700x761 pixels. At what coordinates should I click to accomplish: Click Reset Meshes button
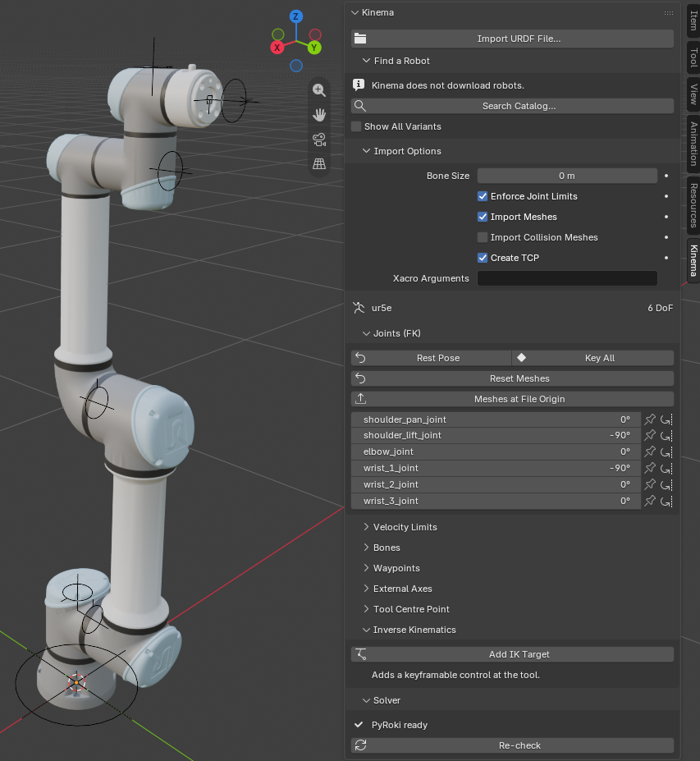pos(512,378)
